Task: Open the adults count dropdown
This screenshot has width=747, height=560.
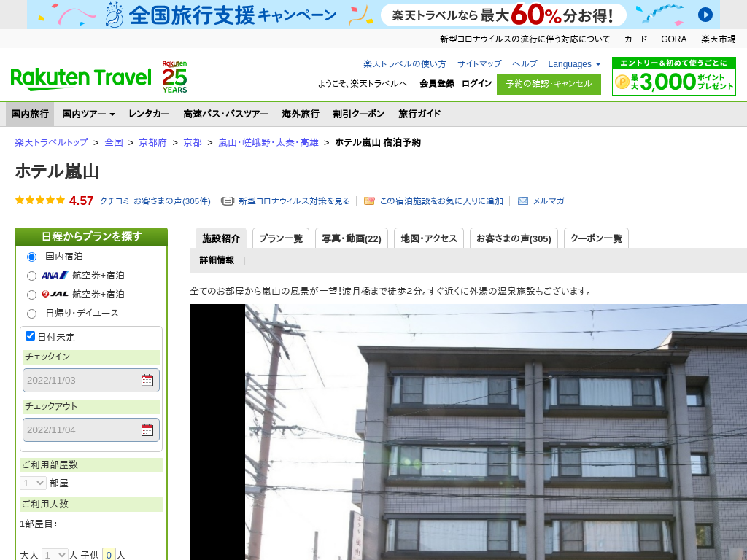Action: [x=55, y=555]
